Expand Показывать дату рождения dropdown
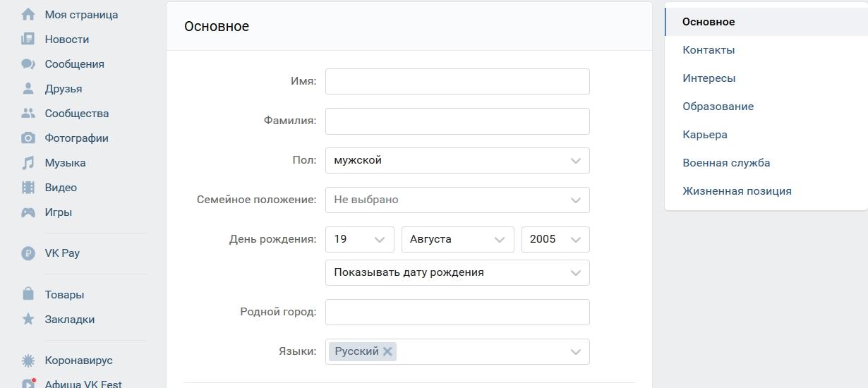This screenshot has height=388, width=868. click(457, 273)
